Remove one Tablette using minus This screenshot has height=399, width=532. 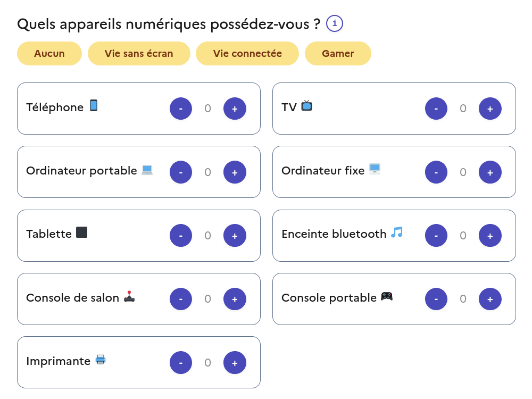coord(181,236)
